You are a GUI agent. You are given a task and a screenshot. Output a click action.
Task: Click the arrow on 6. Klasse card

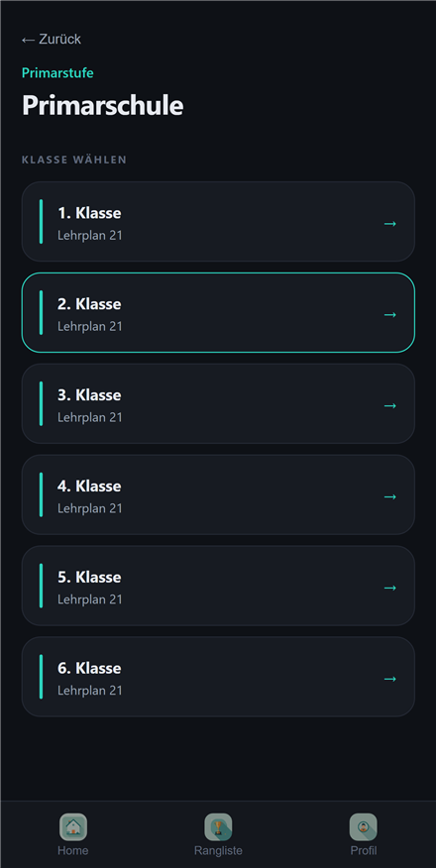click(x=390, y=679)
